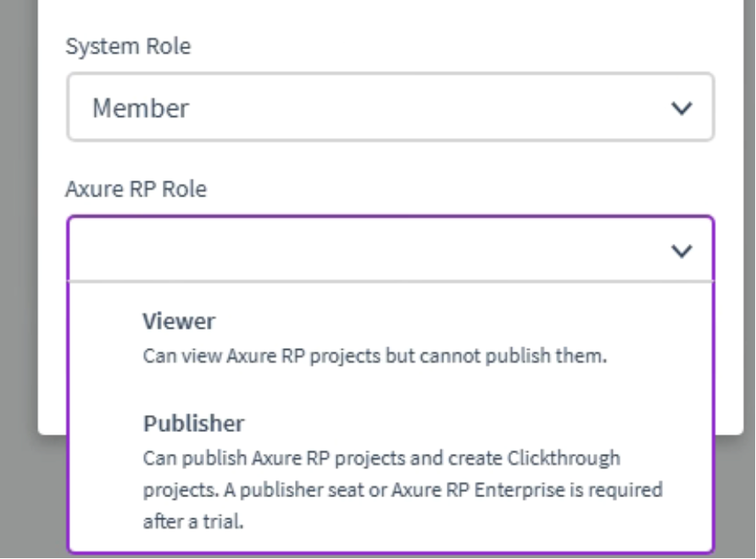Click the Viewer description about viewing projects
This screenshot has width=756, height=559.
click(375, 356)
